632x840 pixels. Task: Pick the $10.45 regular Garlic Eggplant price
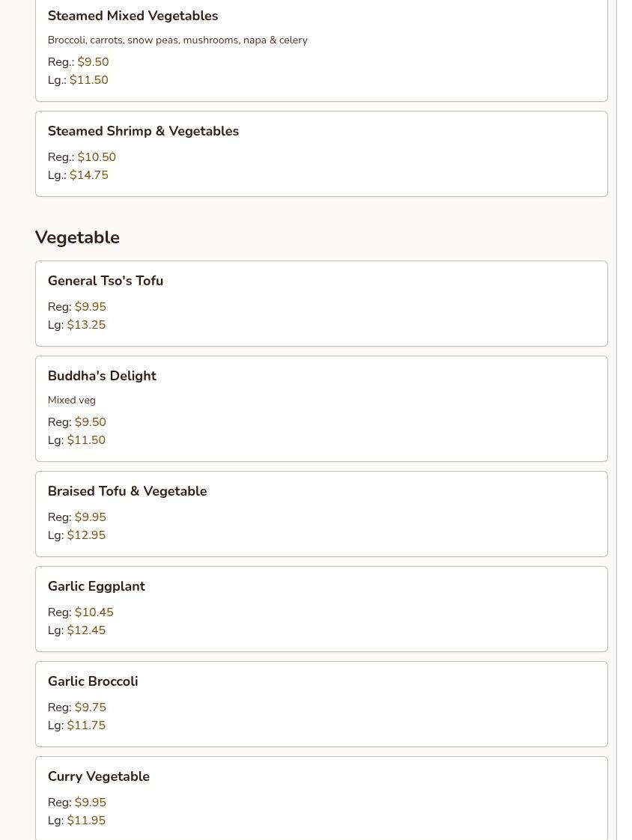click(94, 612)
